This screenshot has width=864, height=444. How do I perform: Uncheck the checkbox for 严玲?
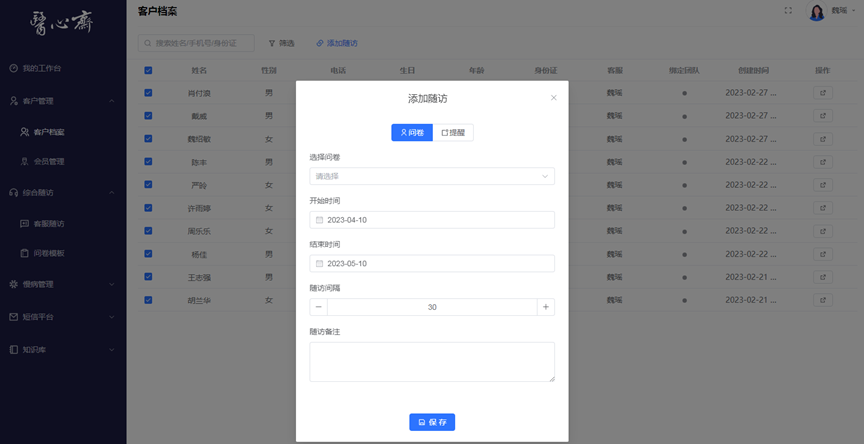tap(148, 185)
